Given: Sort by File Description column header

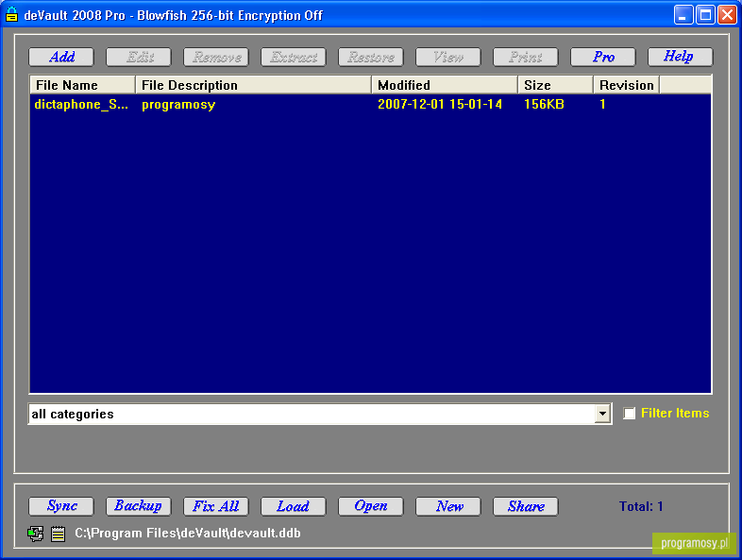Looking at the screenshot, I should coord(254,85).
